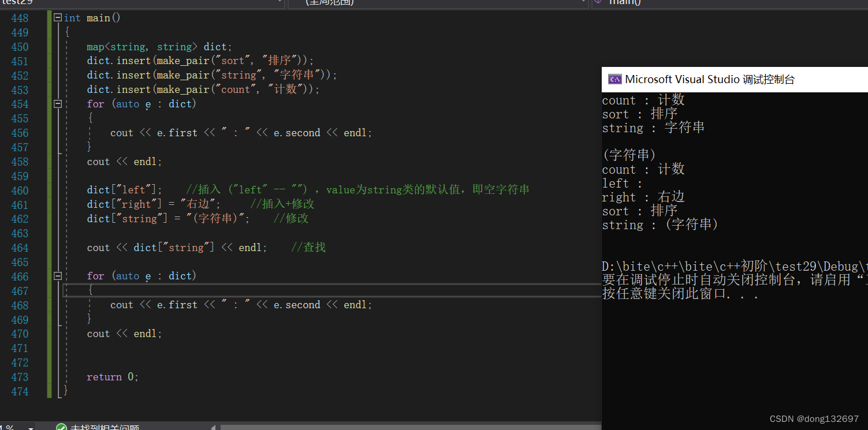The image size is (868, 430).
Task: Click the cout << endl; on line 458
Action: tap(125, 162)
